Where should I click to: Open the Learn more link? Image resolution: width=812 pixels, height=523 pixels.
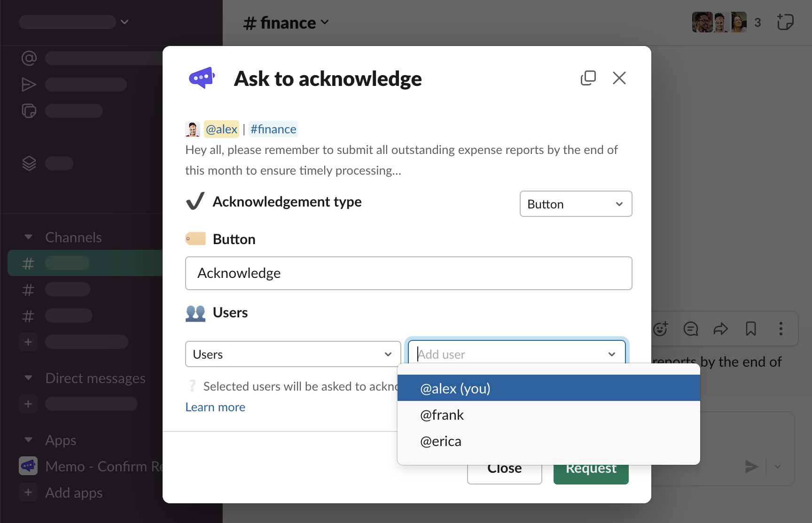(x=215, y=407)
